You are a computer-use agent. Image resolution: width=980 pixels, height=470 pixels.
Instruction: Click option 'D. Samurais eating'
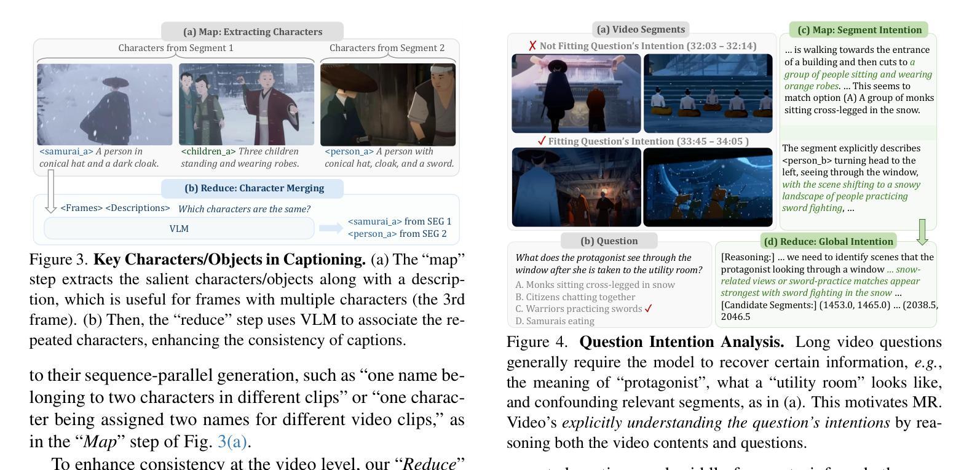(555, 321)
